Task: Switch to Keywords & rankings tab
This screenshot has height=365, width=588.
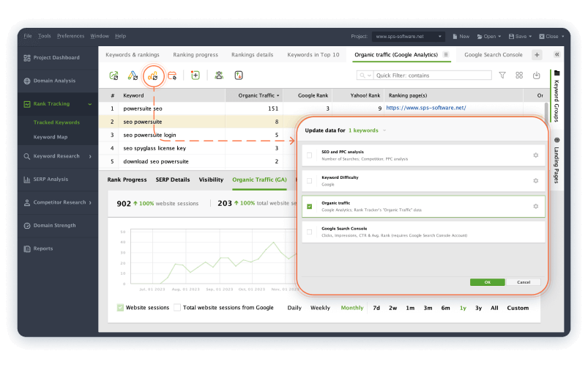Action: point(133,55)
